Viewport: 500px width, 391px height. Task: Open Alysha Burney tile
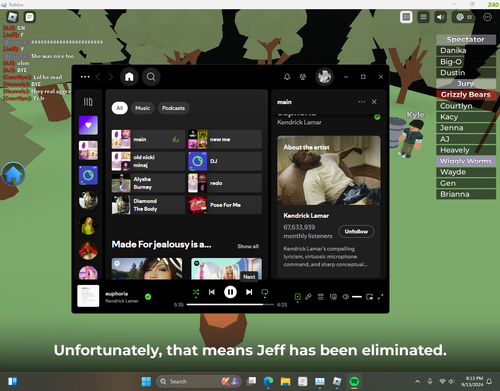coord(148,183)
